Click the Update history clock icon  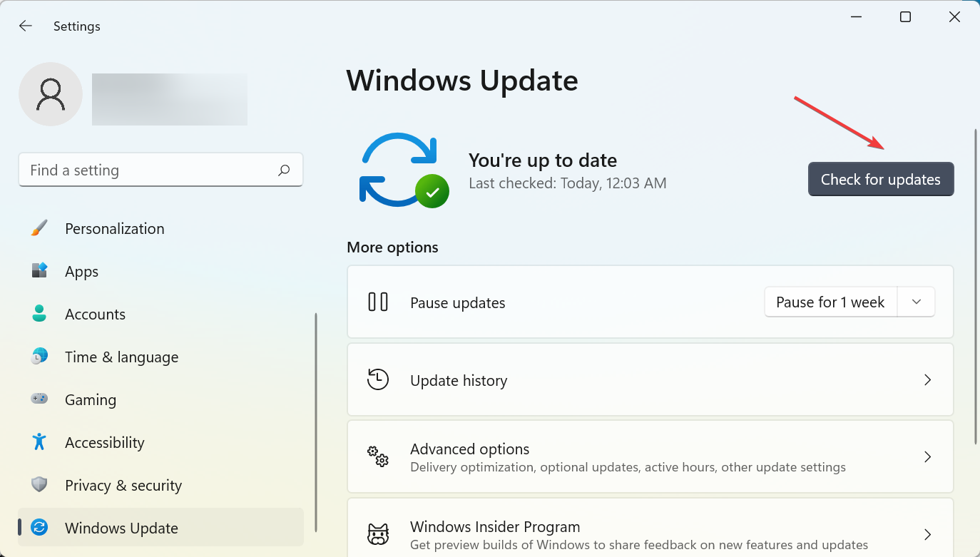pyautogui.click(x=378, y=379)
